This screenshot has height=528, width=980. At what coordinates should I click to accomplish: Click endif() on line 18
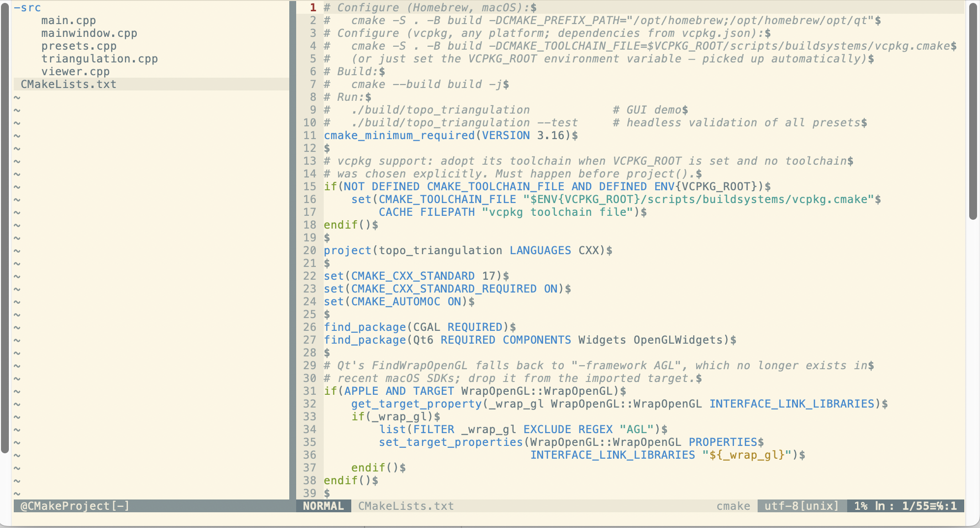pos(347,225)
